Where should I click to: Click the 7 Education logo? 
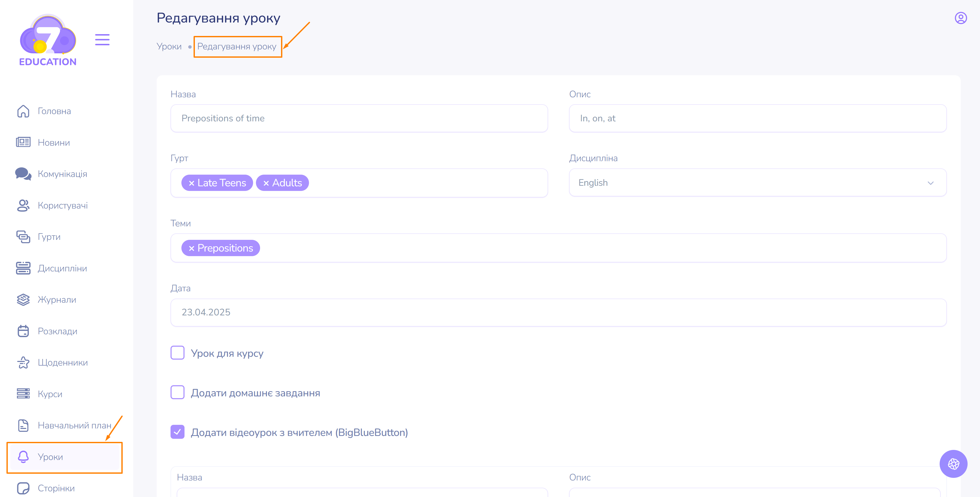[48, 40]
